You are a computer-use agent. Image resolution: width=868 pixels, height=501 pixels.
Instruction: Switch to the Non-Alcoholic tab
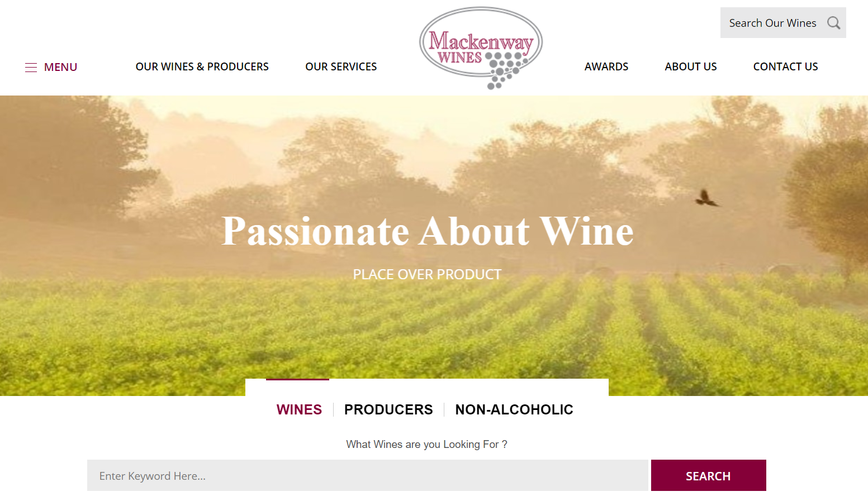click(x=514, y=409)
